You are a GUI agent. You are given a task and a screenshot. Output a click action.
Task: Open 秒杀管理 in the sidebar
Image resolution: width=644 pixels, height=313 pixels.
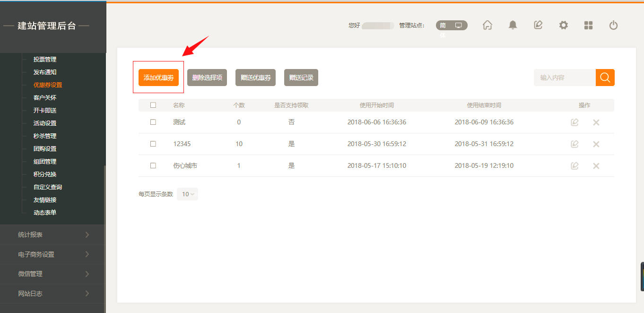(45, 136)
